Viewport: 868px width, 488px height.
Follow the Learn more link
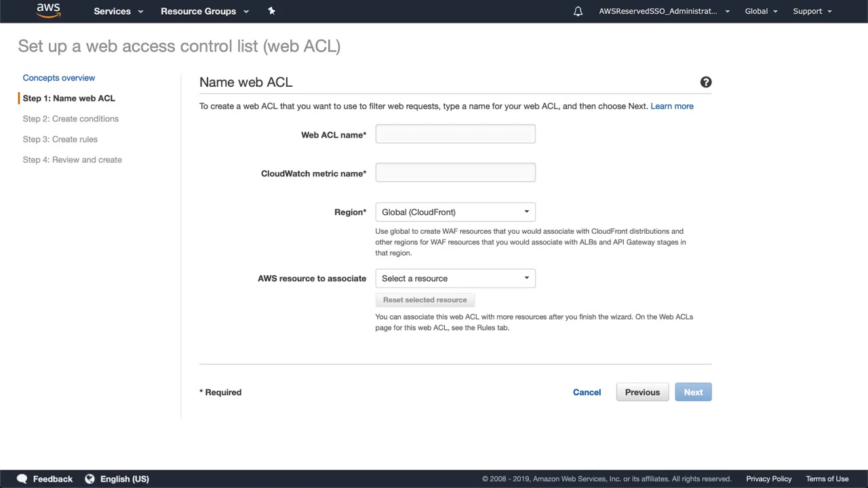(x=671, y=106)
